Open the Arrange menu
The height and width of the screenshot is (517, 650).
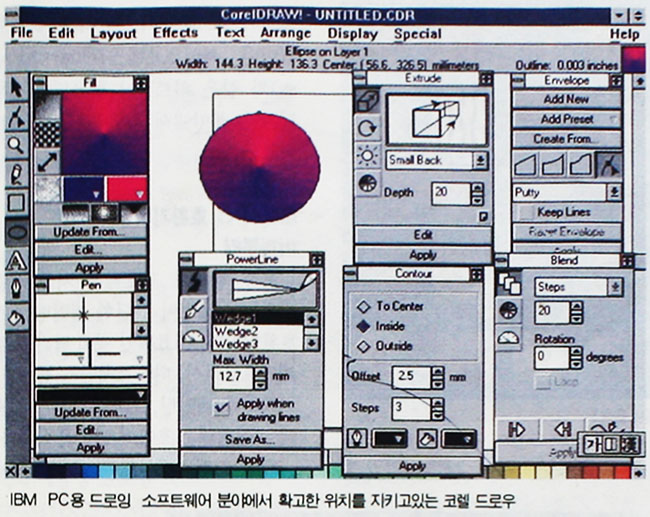point(286,34)
